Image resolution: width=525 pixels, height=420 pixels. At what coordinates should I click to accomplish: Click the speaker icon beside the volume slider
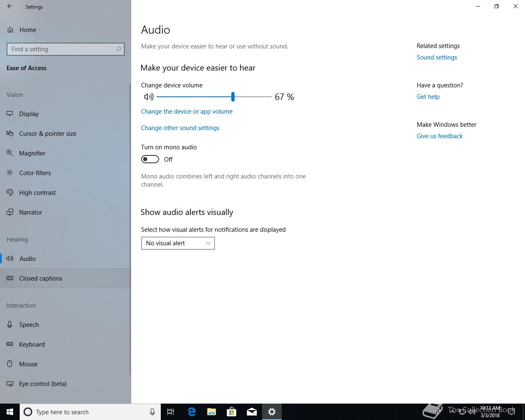148,97
